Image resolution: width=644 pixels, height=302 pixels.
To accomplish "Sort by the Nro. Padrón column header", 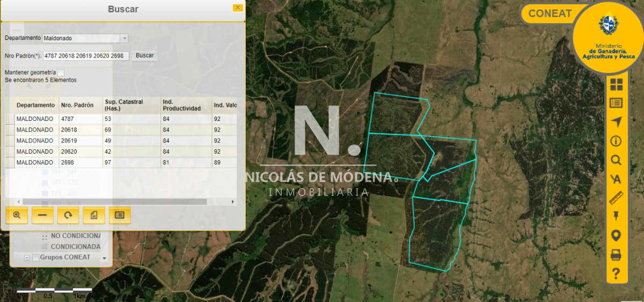I will coord(80,105).
